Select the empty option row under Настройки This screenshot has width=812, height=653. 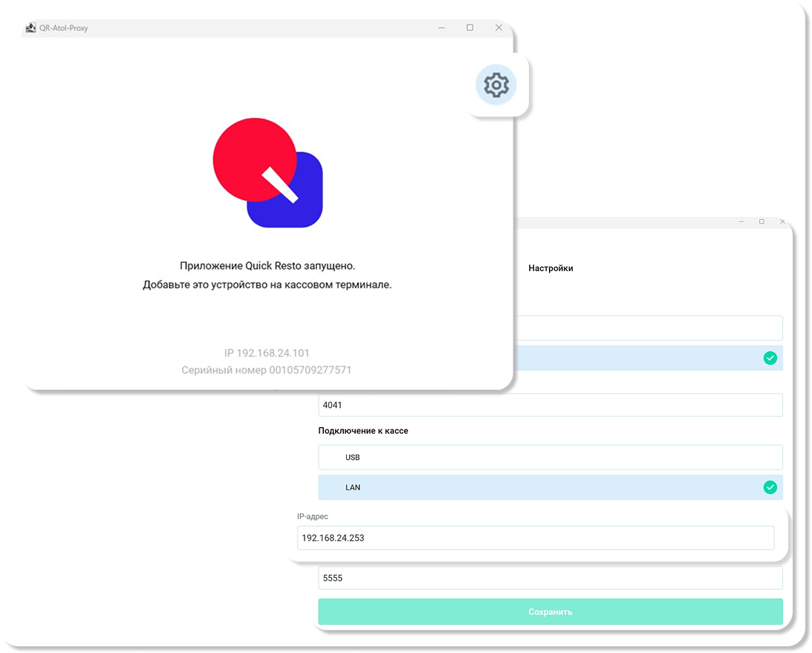point(649,328)
